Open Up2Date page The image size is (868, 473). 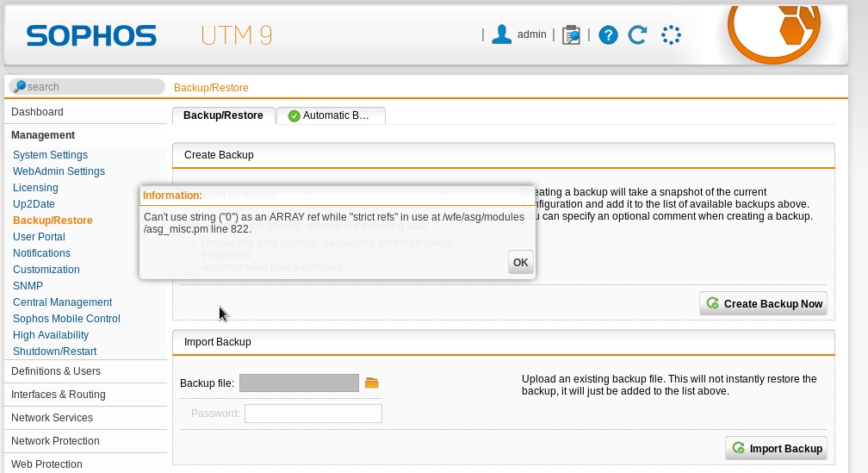34,204
